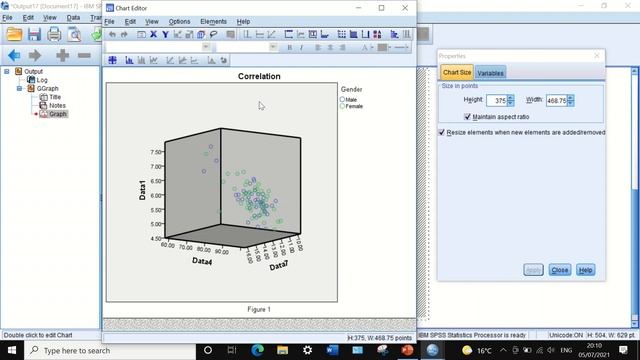The height and width of the screenshot is (360, 640).
Task: Click the data label mode crosshair icon
Action: [113, 60]
